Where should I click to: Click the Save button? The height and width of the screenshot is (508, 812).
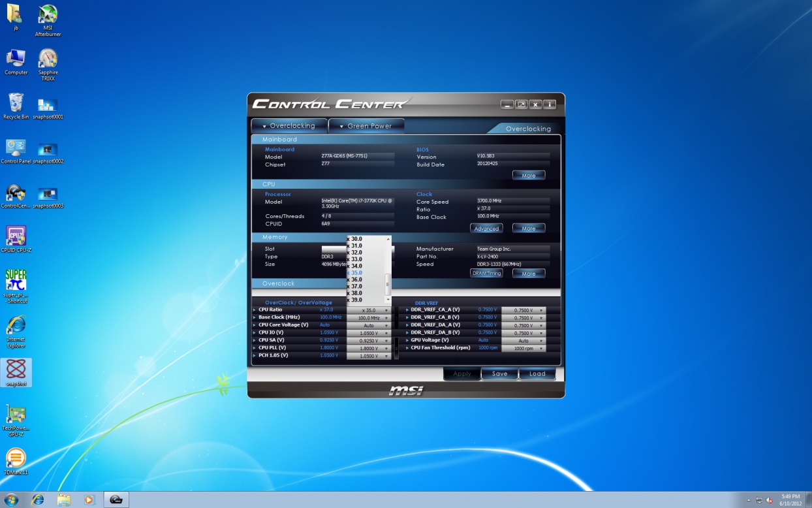pos(499,373)
